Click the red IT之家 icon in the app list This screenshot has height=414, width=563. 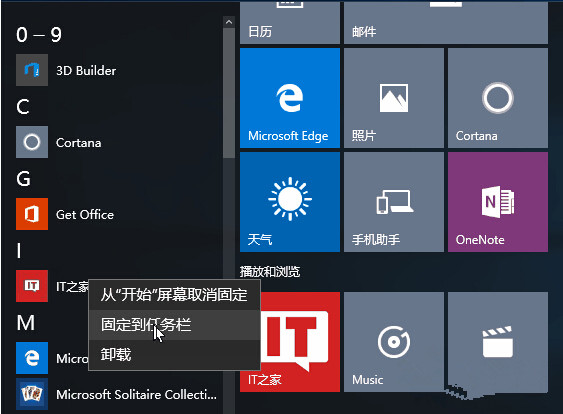(x=32, y=286)
